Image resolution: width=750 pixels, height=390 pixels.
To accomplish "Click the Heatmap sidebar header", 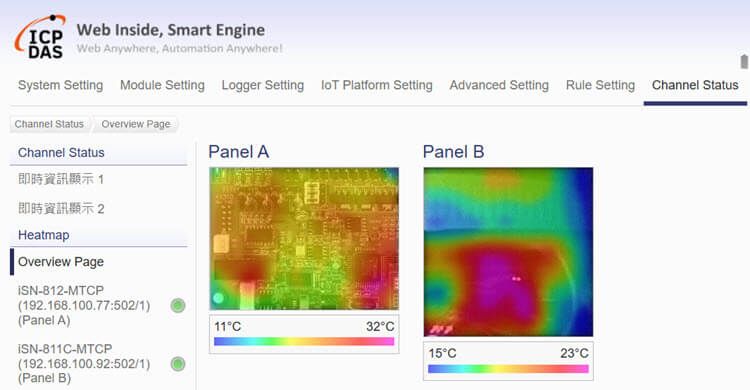I will [x=98, y=235].
